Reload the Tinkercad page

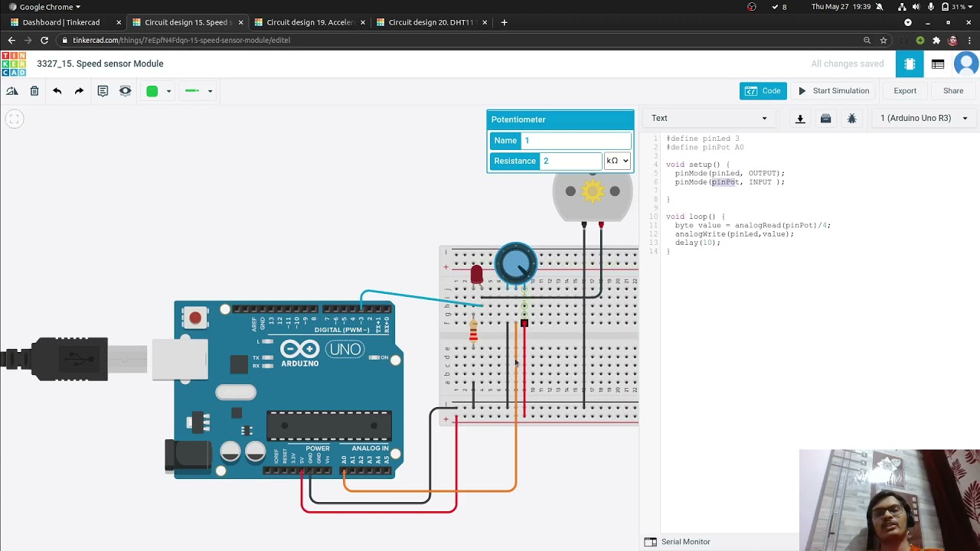pyautogui.click(x=44, y=41)
